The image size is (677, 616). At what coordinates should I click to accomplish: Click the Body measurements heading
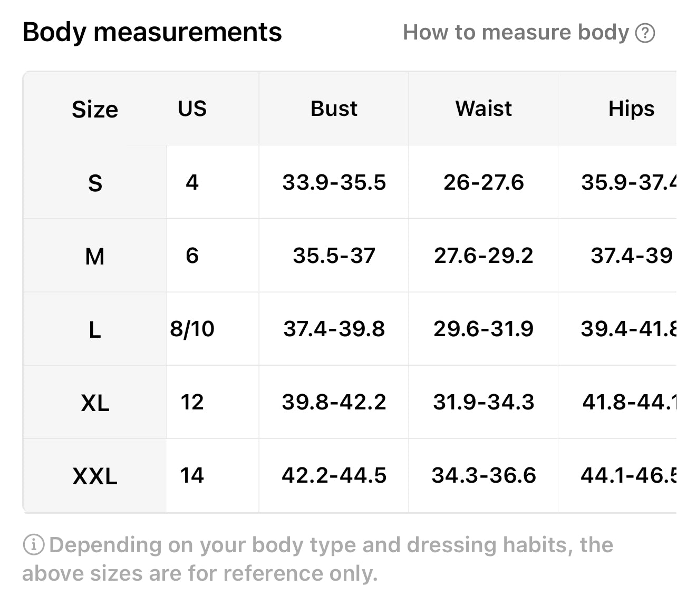[x=152, y=32]
